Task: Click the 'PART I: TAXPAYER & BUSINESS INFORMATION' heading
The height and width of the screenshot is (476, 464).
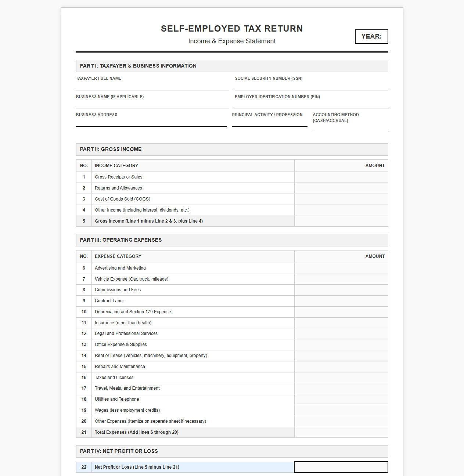Action: click(138, 66)
